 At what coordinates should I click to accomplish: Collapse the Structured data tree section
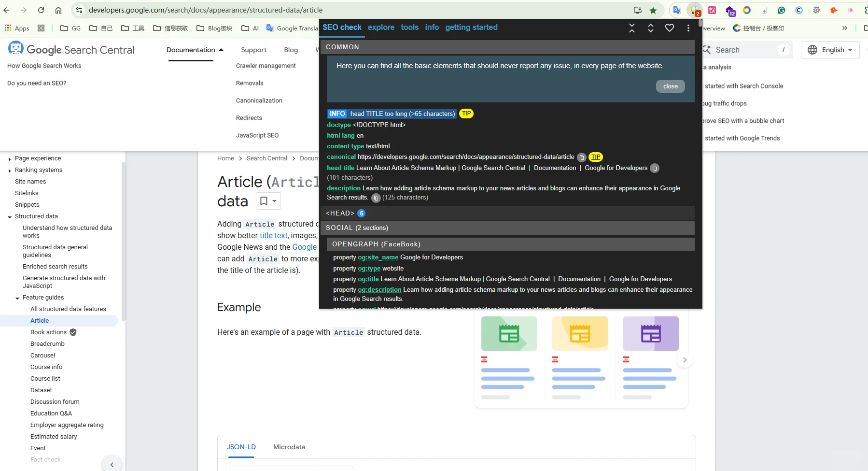(10, 217)
